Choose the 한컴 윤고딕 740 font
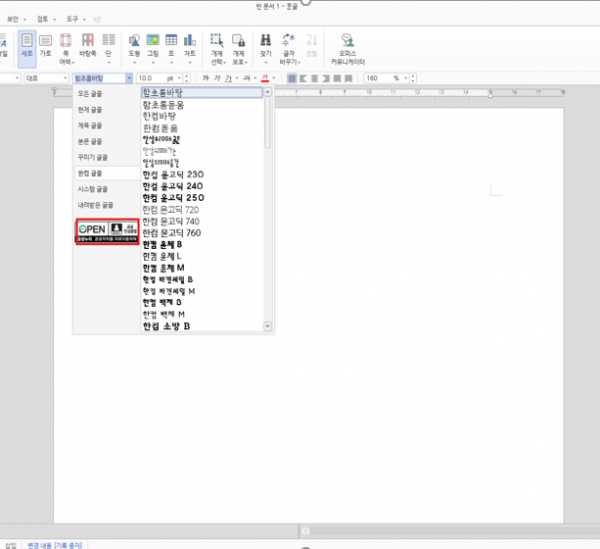This screenshot has height=549, width=600. pyautogui.click(x=202, y=222)
